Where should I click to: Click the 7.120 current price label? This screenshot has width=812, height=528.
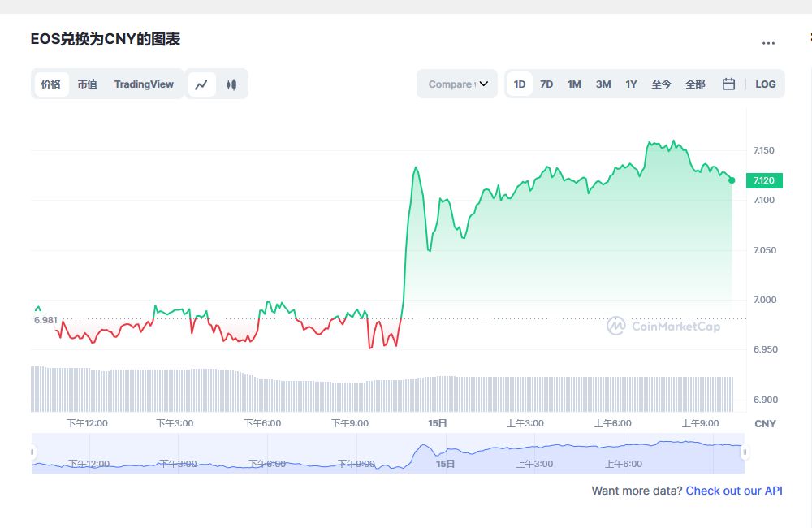(x=764, y=180)
